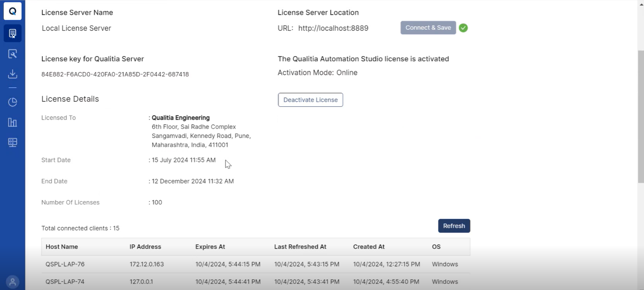This screenshot has width=644, height=290.
Task: Refresh the connected clients list
Action: (x=454, y=226)
